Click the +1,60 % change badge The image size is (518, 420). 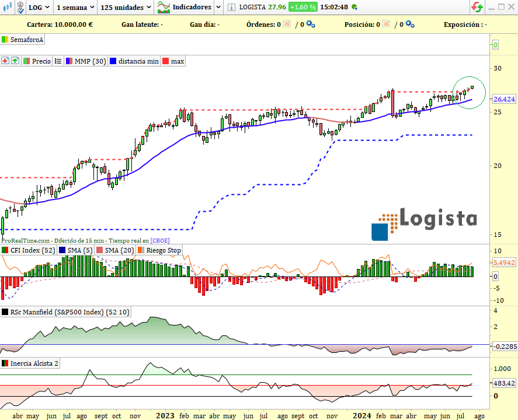303,7
